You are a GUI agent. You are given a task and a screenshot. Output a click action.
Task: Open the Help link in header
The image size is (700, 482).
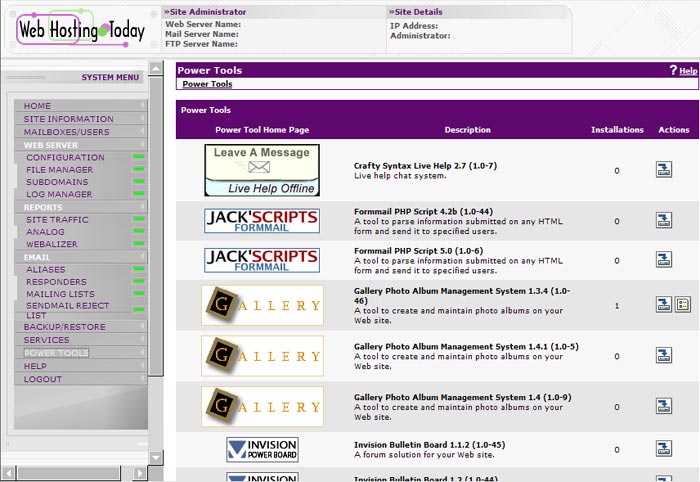(688, 71)
